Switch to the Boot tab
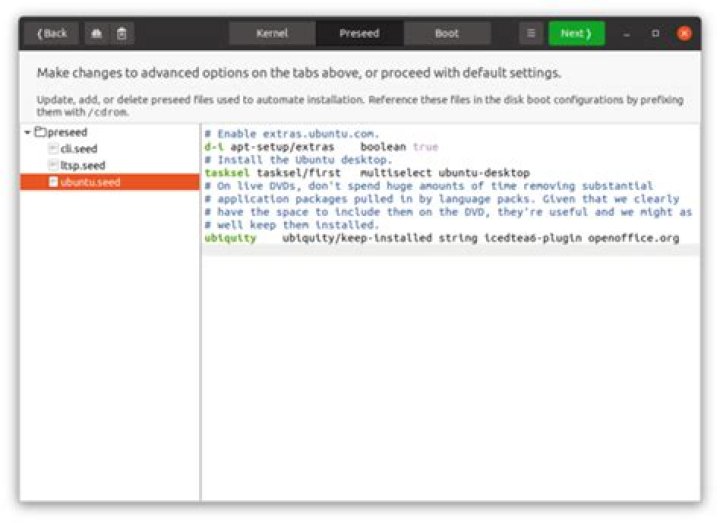Image resolution: width=720 pixels, height=523 pixels. pyautogui.click(x=447, y=34)
